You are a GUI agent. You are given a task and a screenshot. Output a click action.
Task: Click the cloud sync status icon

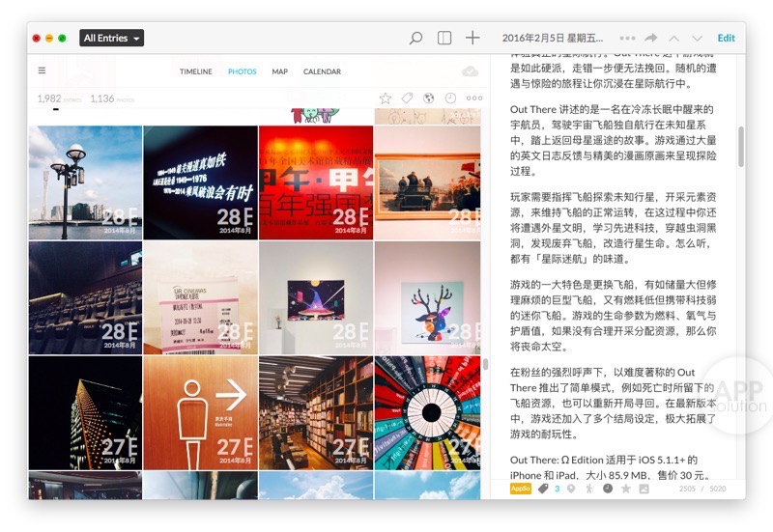coord(470,71)
